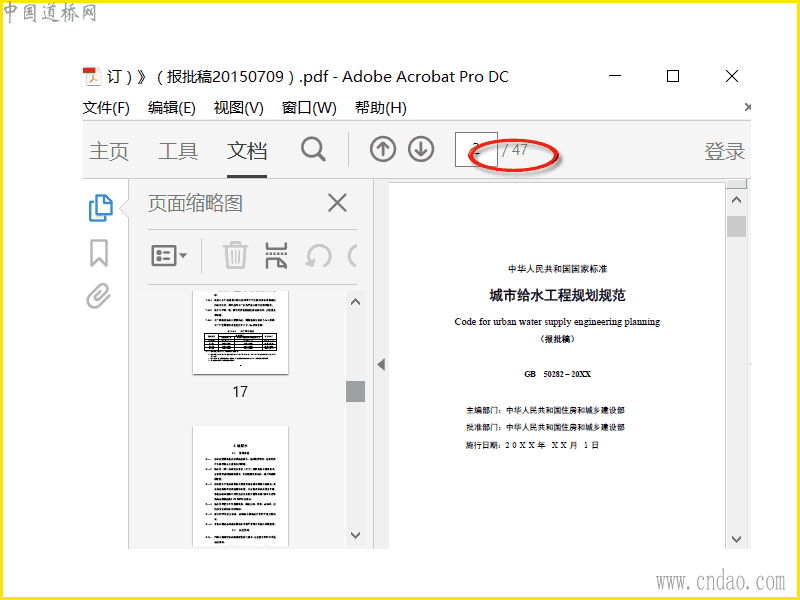
Task: Click the page number input field
Action: pyautogui.click(x=476, y=149)
